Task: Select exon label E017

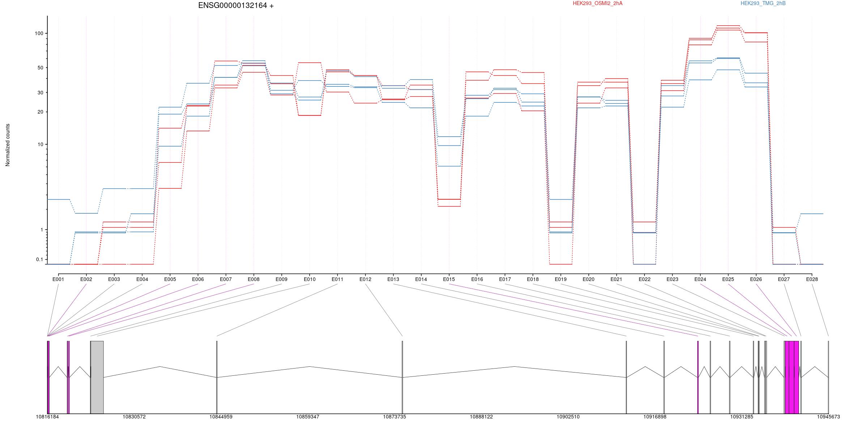Action: click(505, 279)
